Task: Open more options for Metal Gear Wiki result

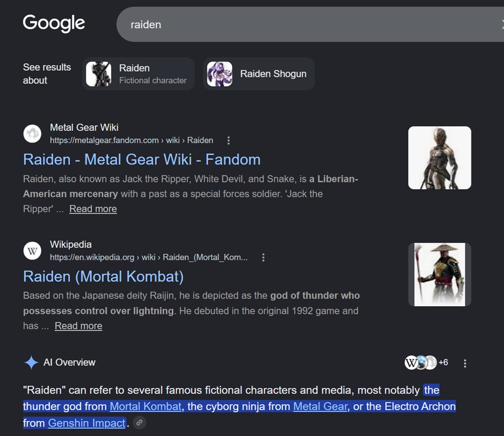Action: coord(228,140)
